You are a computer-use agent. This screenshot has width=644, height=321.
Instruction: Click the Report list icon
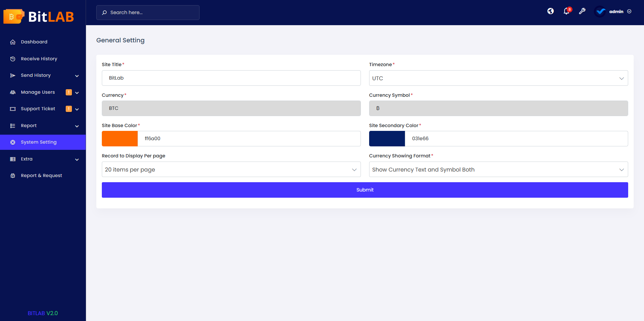pyautogui.click(x=13, y=126)
